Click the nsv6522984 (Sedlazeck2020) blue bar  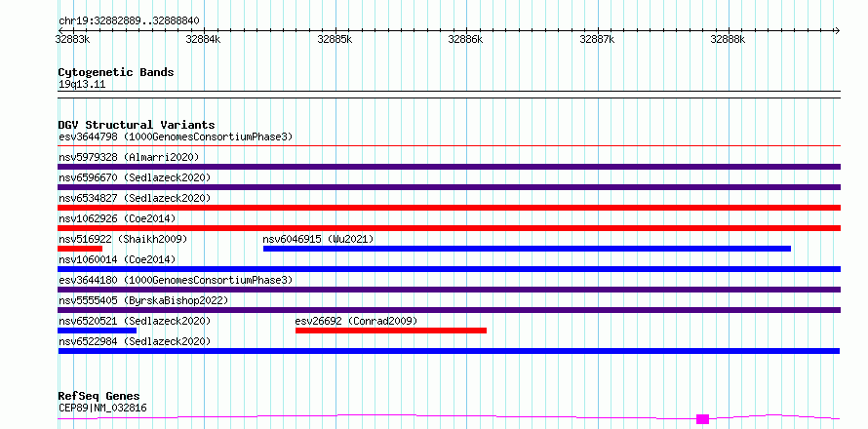(x=449, y=351)
